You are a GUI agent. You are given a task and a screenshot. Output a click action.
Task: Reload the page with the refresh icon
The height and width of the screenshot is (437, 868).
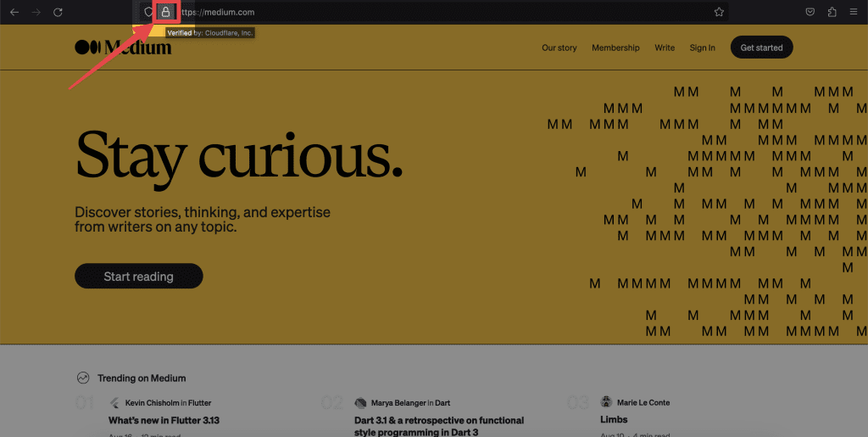[58, 12]
